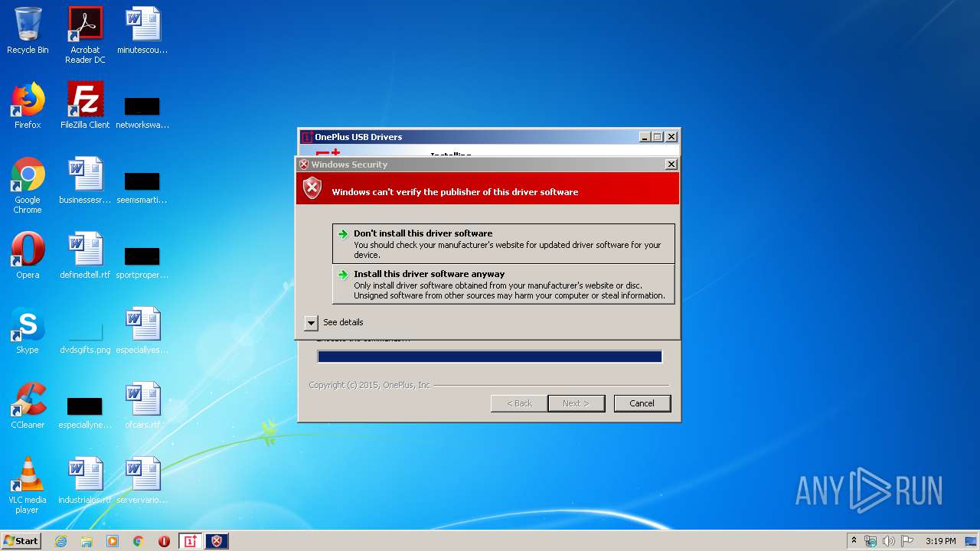Launch CCleaner desktop shortcut
Image resolution: width=980 pixels, height=551 pixels.
pos(28,406)
